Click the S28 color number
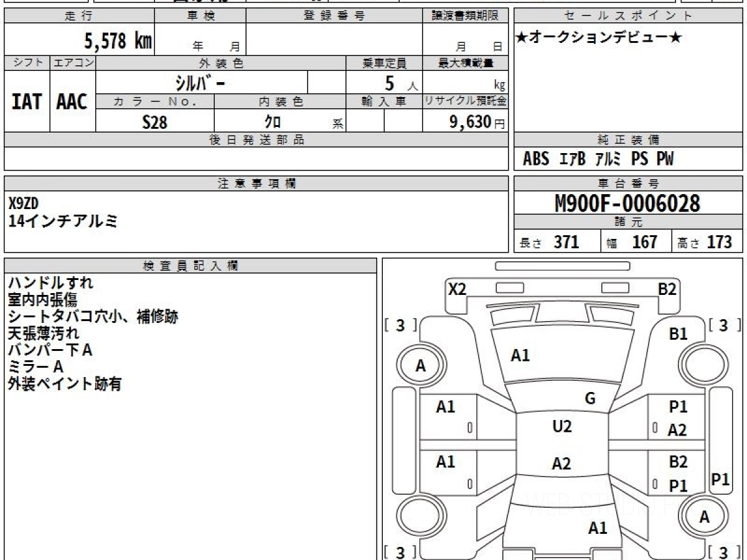The height and width of the screenshot is (560, 747). (x=154, y=122)
